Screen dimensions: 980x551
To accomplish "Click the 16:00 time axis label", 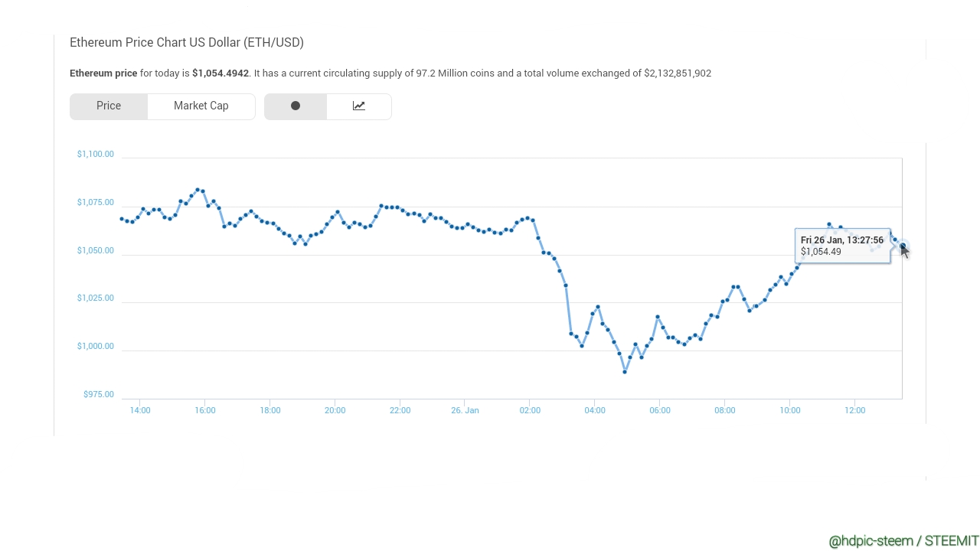I will (x=205, y=411).
